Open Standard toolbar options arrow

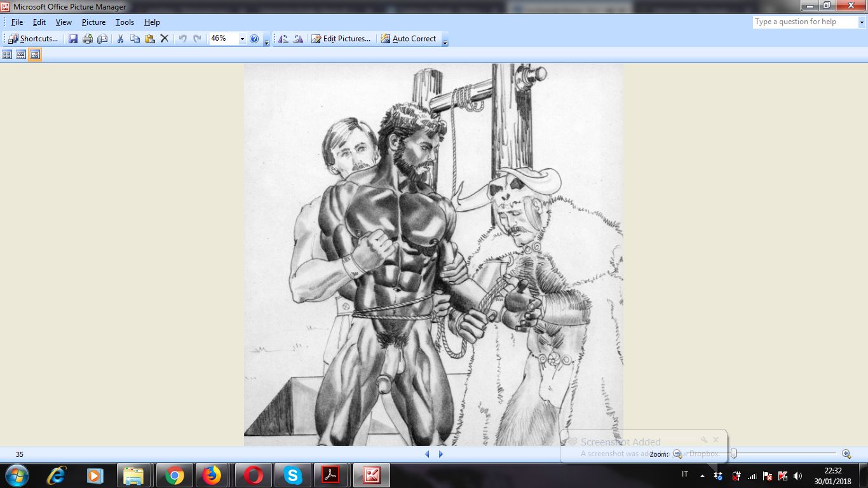point(266,39)
